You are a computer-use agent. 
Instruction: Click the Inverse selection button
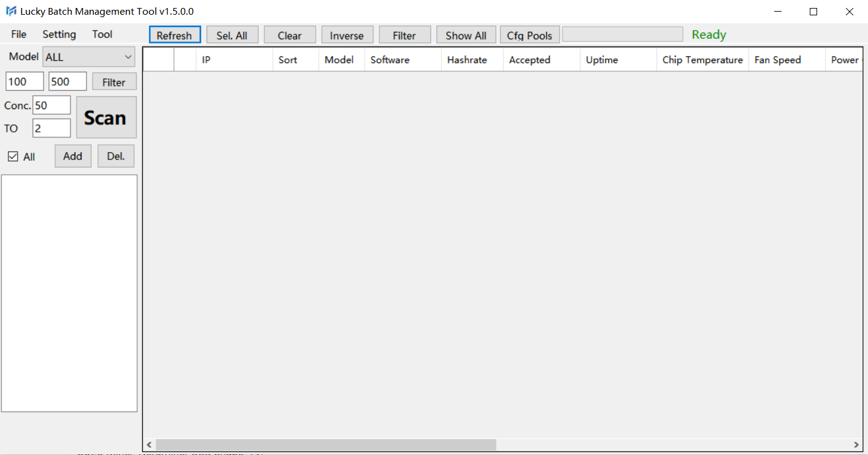347,36
